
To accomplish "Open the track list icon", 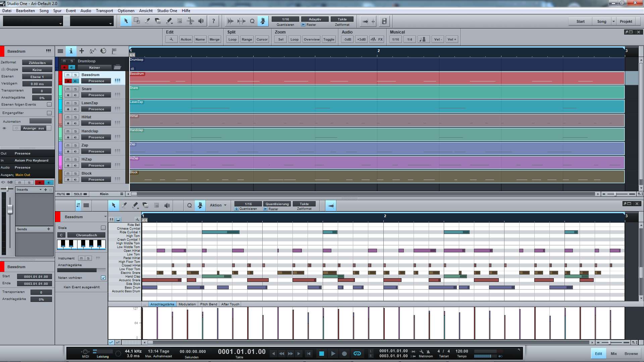I will pyautogui.click(x=60, y=51).
